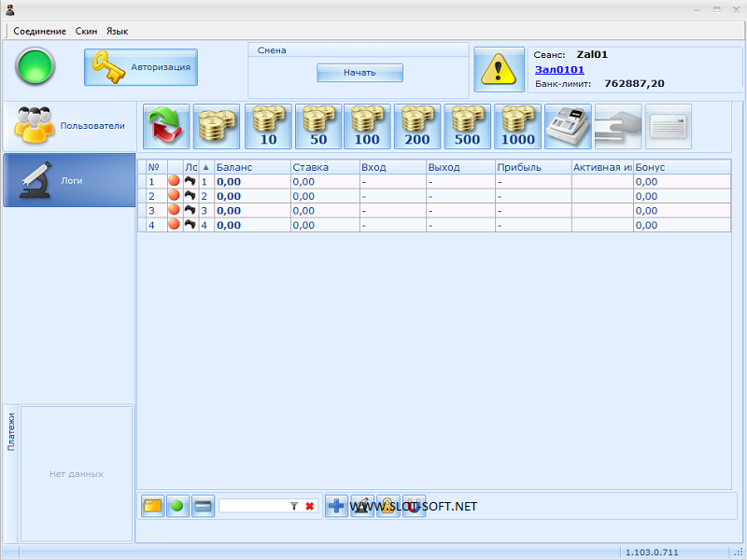Click the greyed hand-with-card icon
This screenshot has height=560, width=747.
pos(618,126)
